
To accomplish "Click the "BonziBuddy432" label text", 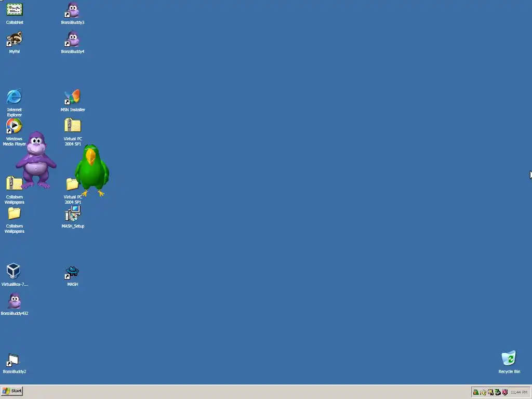I will point(15,313).
